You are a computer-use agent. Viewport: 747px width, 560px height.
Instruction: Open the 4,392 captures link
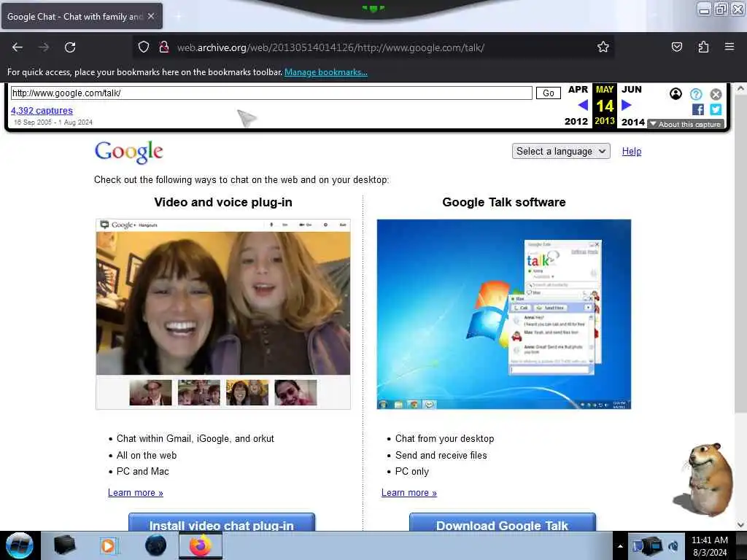[42, 111]
